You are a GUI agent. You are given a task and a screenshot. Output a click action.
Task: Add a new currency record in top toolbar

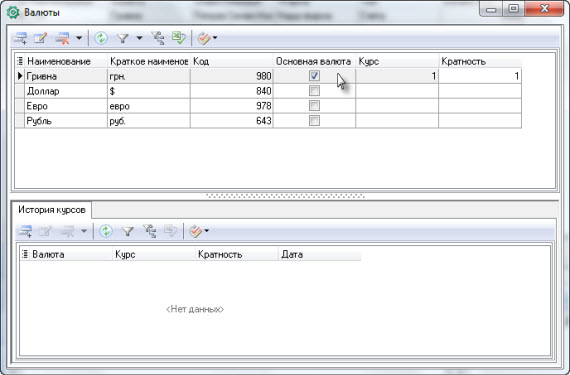coord(20,38)
